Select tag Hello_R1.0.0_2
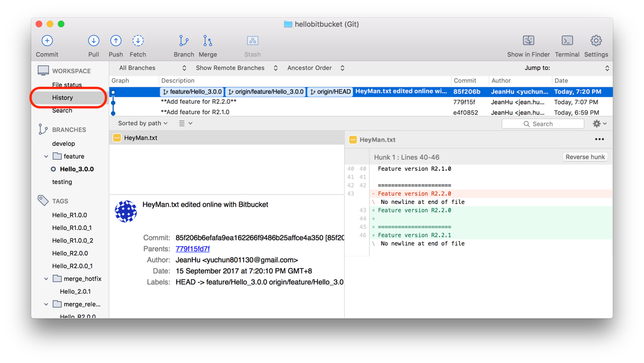Viewport: 644px width, 363px height. pos(73,241)
